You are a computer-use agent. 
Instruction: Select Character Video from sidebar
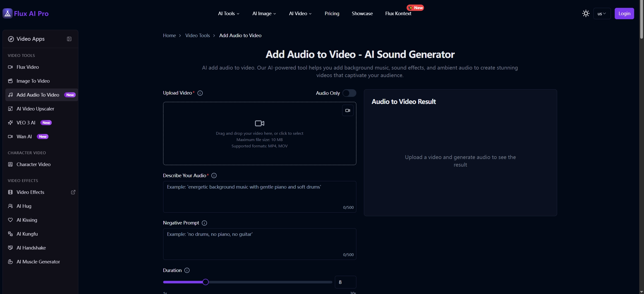pyautogui.click(x=34, y=164)
